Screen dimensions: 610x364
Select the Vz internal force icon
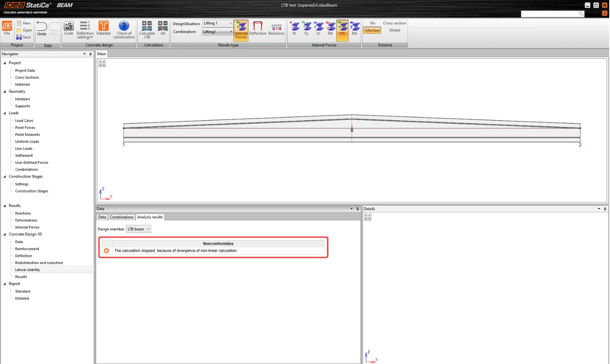coord(318,28)
